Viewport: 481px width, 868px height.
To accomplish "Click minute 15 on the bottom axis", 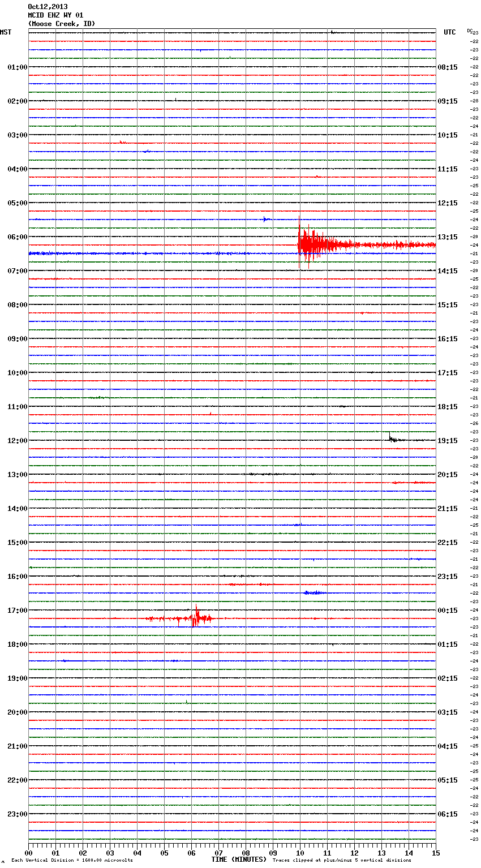I will [436, 853].
